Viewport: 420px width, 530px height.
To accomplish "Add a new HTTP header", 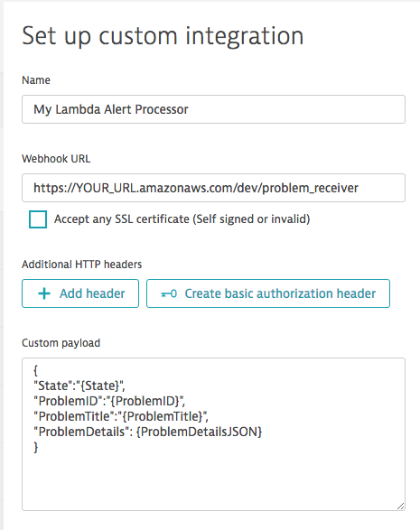I will tap(80, 293).
